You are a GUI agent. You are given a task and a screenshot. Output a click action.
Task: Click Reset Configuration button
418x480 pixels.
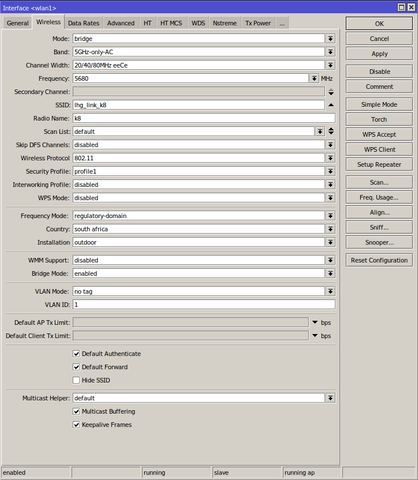(379, 260)
